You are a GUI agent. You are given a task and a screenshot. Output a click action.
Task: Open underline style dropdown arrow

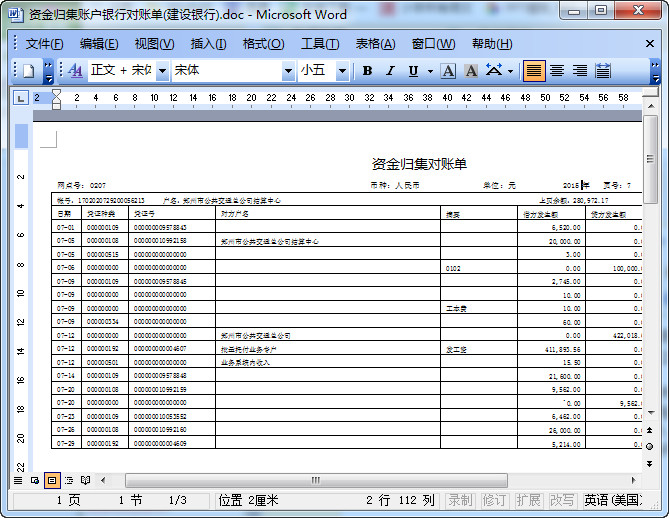430,71
